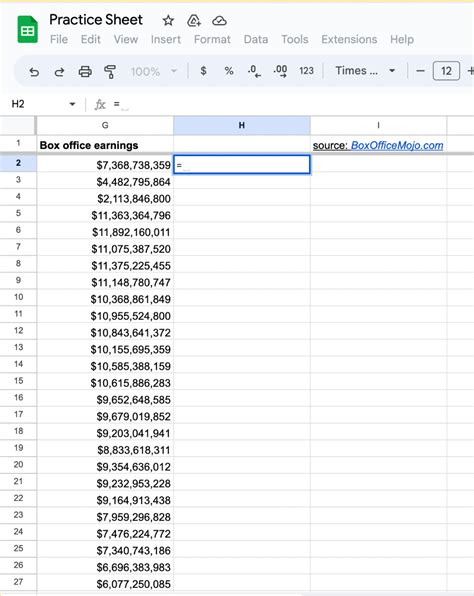Undo the last action

coord(34,71)
